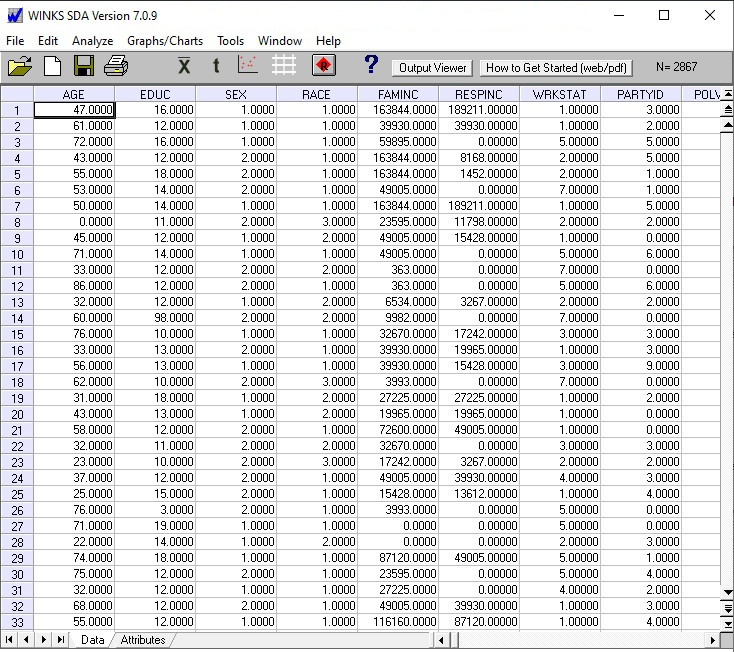Open help with the question mark icon
The width and height of the screenshot is (734, 652).
[x=371, y=64]
